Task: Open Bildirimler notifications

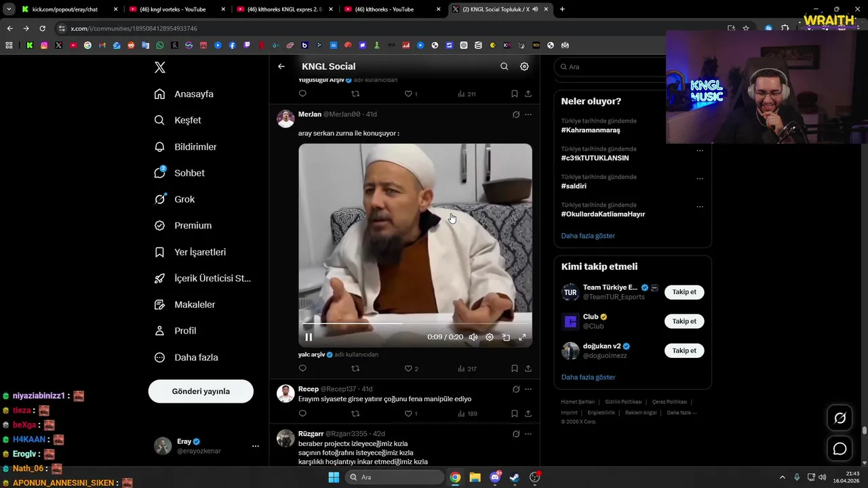Action: coord(185,146)
